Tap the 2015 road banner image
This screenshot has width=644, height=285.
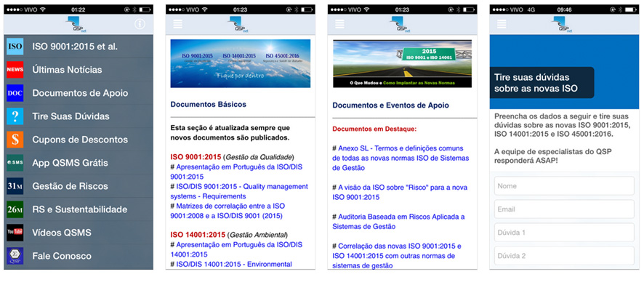[402, 64]
